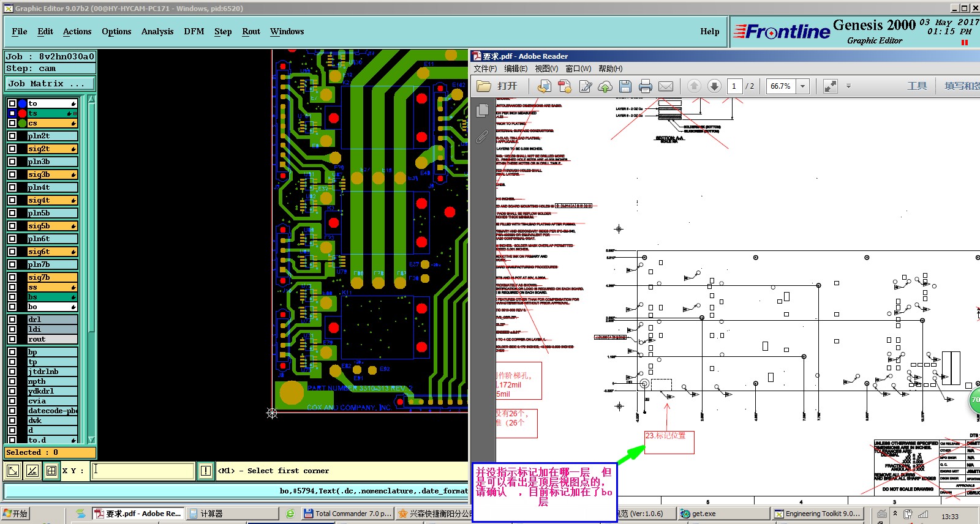Toggle the checkbox for layer drl
980x524 pixels.
[12, 320]
